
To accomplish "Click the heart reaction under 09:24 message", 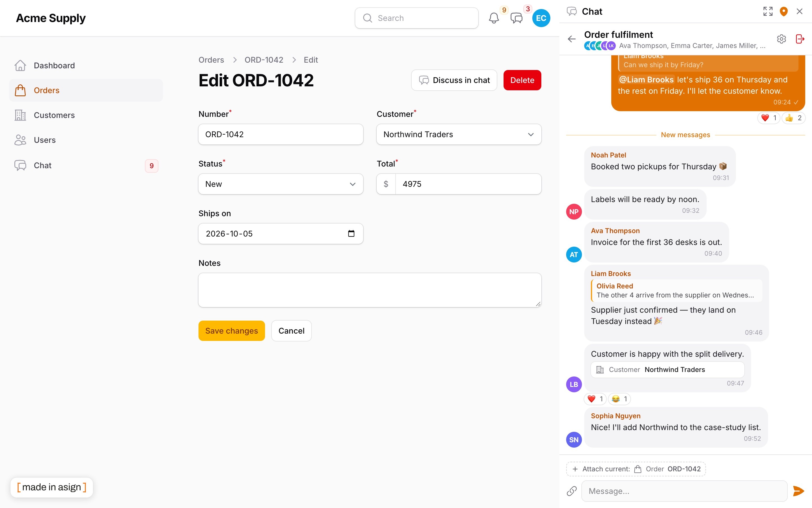I will click(769, 118).
